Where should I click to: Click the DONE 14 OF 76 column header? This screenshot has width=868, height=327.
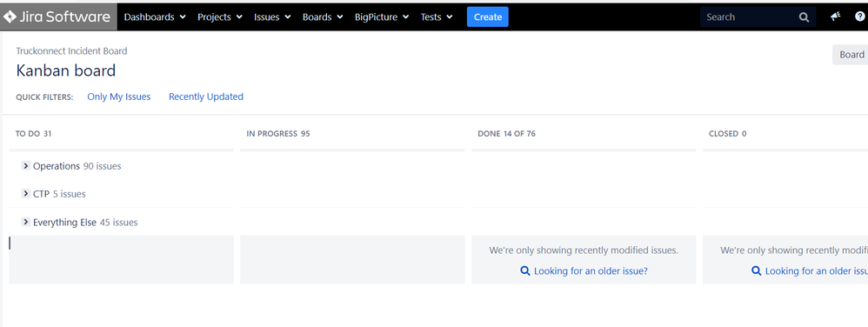[506, 133]
